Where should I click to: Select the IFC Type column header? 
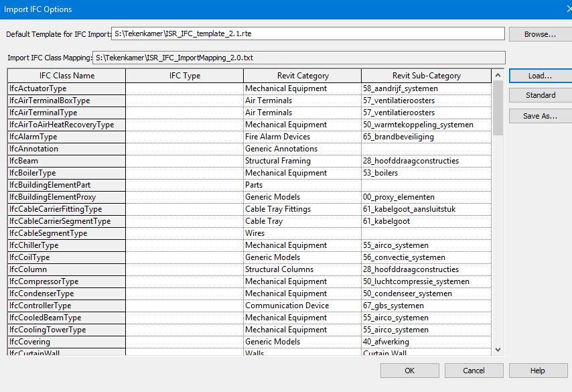(185, 76)
